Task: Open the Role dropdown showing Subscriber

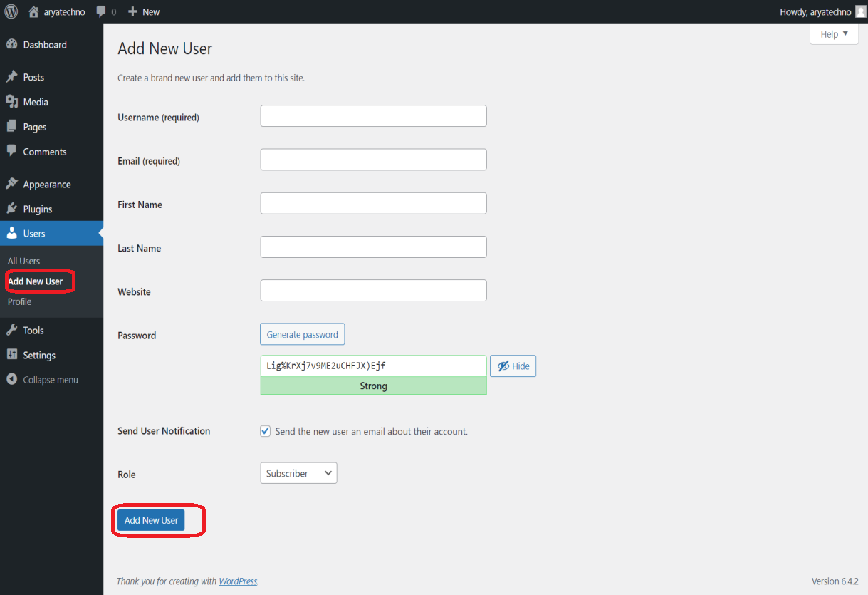Action: click(x=298, y=473)
